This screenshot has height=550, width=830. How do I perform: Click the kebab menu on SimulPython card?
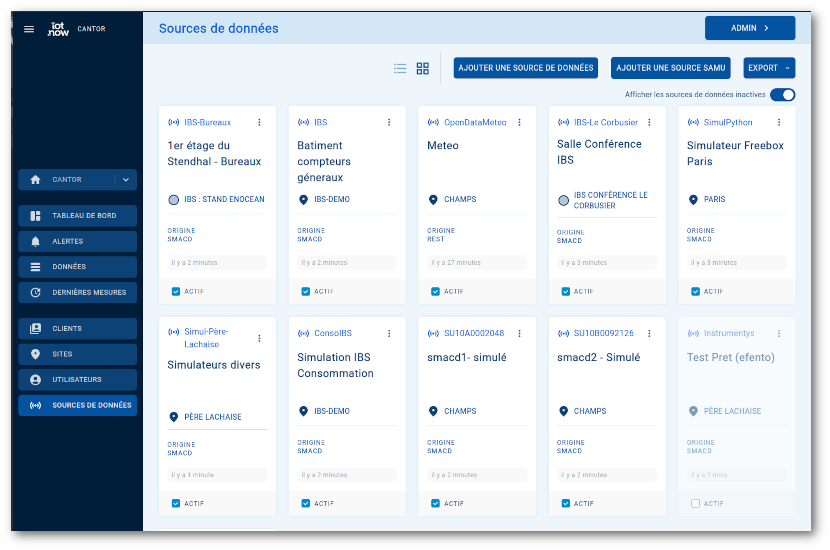(x=779, y=122)
